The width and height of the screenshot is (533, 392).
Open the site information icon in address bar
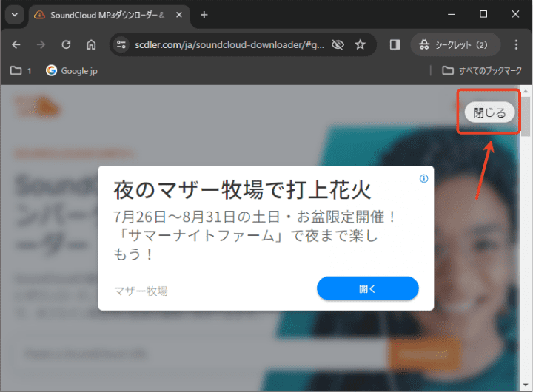click(122, 44)
